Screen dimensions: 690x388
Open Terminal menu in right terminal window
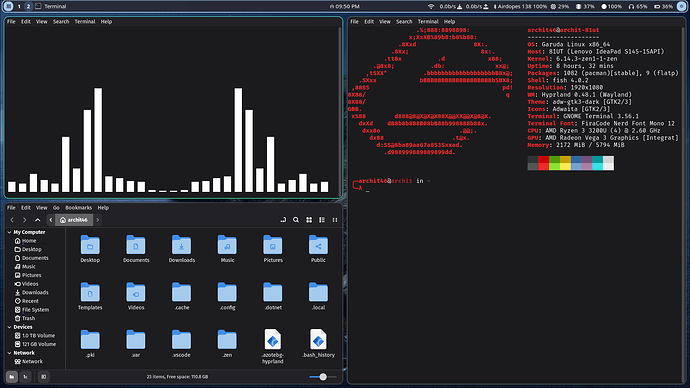(428, 22)
